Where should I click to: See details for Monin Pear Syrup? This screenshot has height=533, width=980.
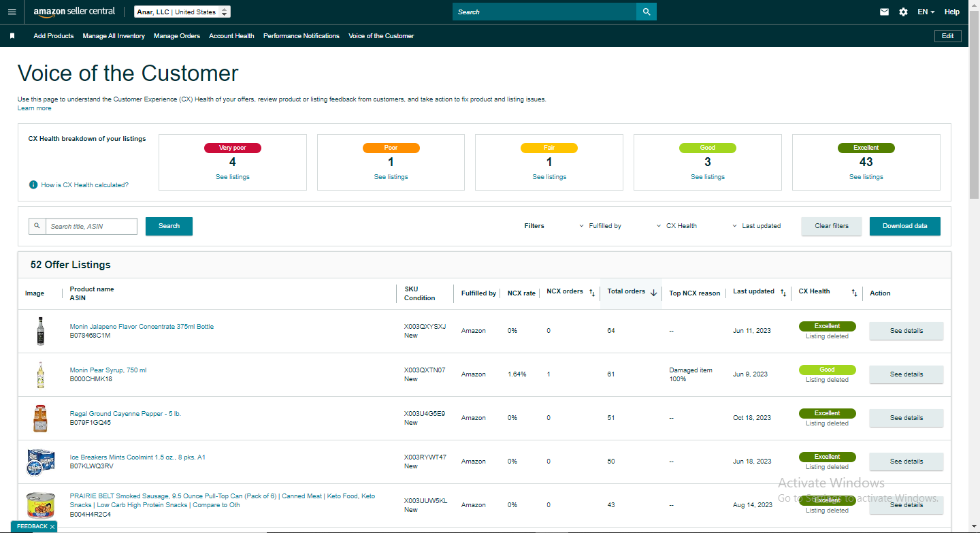(906, 374)
